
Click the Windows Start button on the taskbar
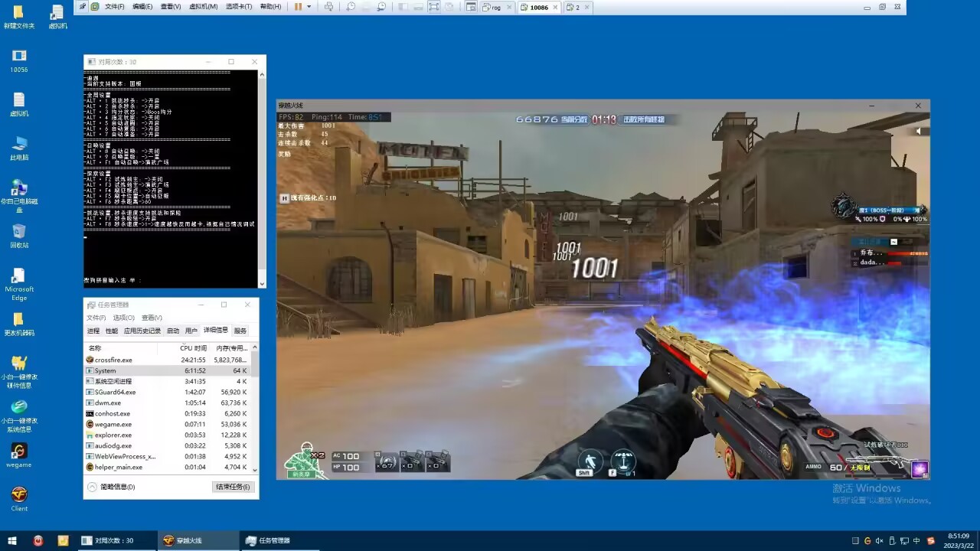tap(13, 540)
